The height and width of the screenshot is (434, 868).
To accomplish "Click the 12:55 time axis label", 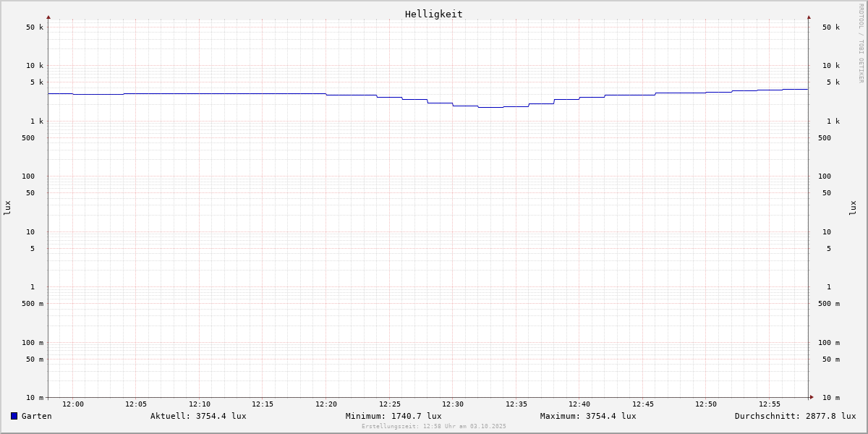I will (x=770, y=404).
